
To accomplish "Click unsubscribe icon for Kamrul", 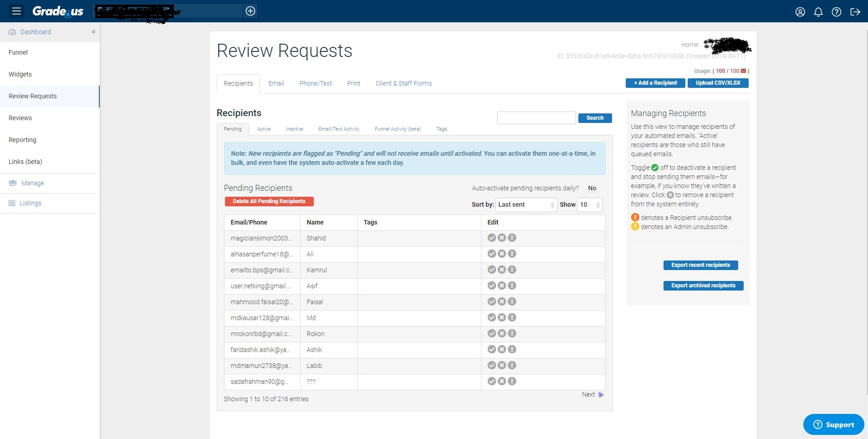I will 512,270.
